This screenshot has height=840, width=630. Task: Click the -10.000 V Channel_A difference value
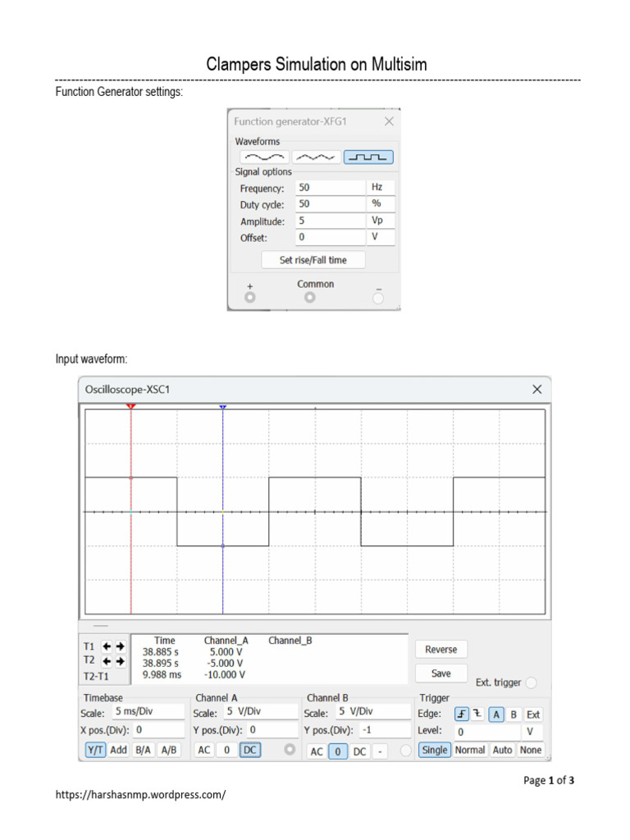point(225,675)
